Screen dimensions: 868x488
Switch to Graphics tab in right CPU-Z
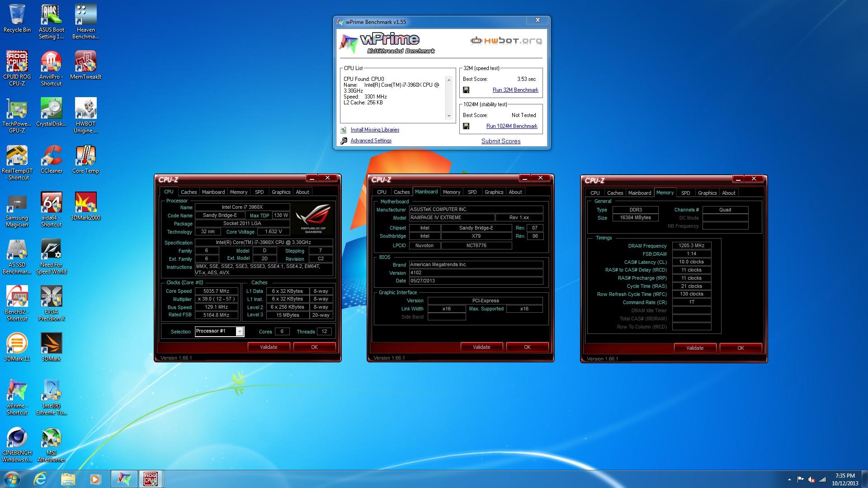click(707, 193)
